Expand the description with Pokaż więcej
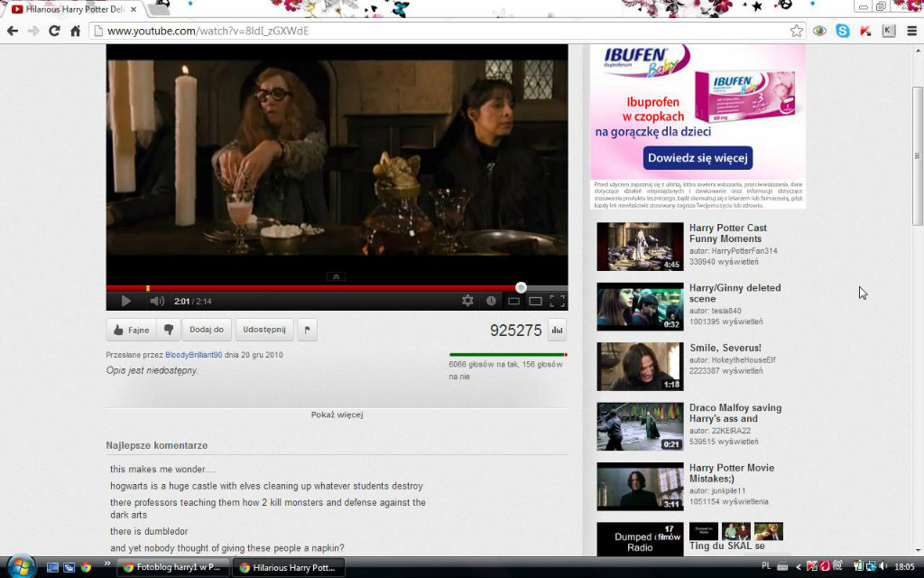Image resolution: width=924 pixels, height=578 pixels. (x=337, y=415)
